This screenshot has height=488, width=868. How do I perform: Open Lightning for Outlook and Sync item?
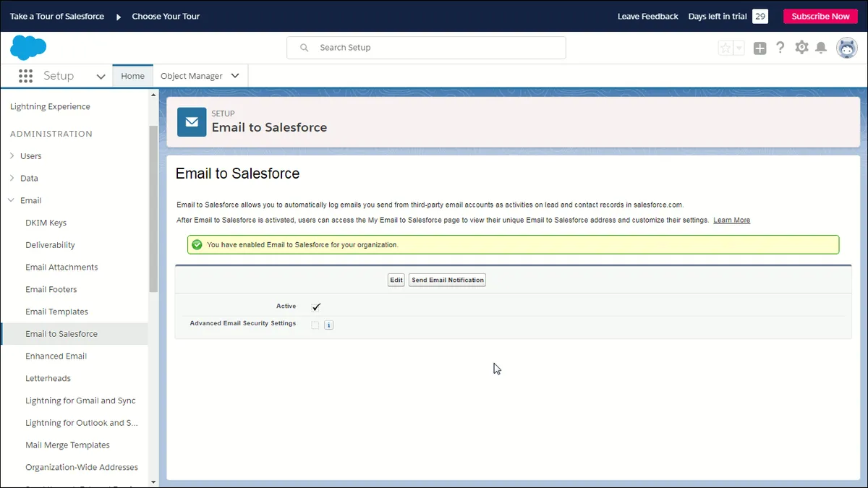point(82,424)
